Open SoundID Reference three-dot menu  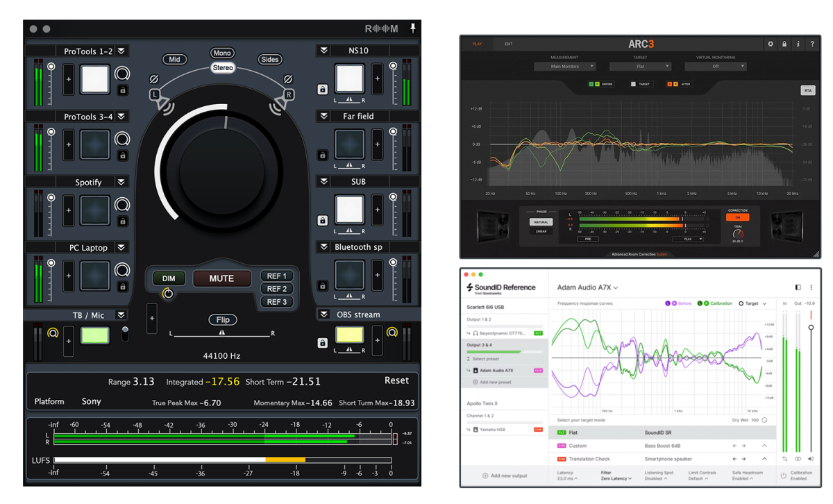811,287
